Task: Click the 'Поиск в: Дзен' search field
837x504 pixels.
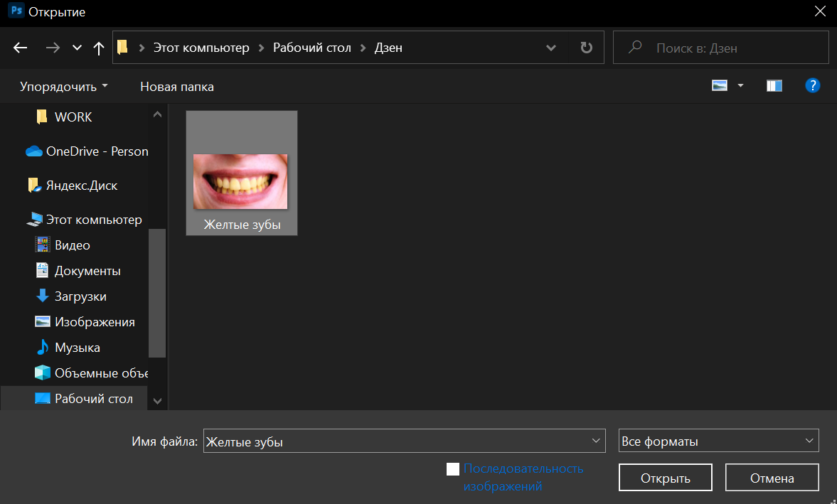Action: click(720, 48)
